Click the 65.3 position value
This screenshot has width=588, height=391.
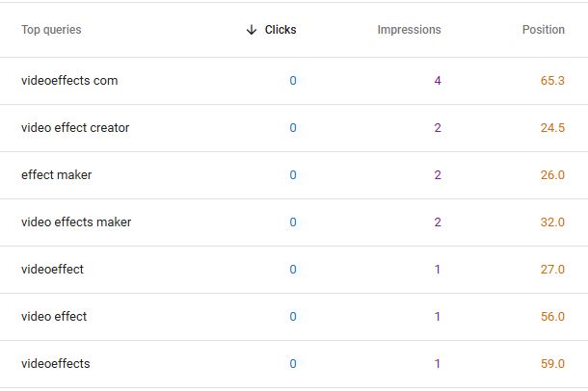click(552, 81)
